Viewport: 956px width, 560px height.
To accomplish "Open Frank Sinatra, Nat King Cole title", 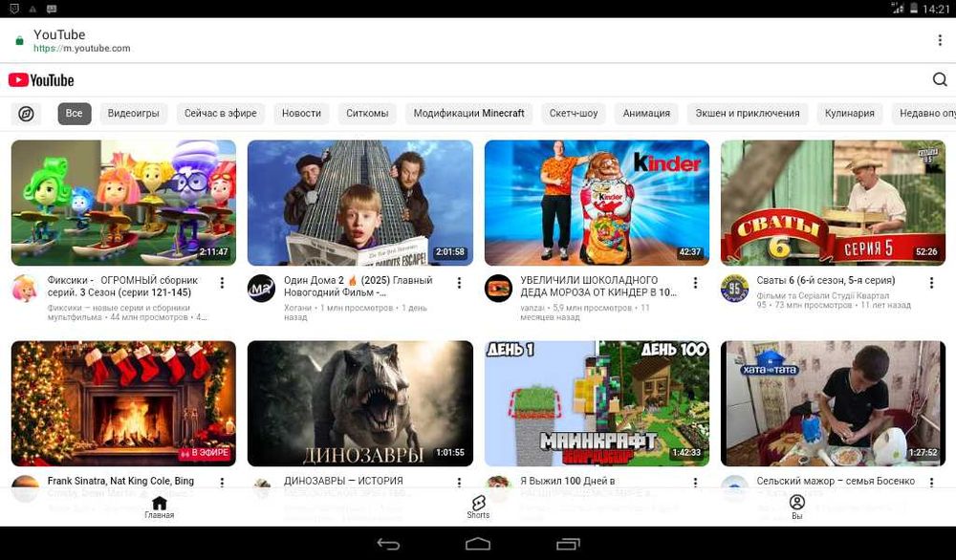I will click(120, 481).
